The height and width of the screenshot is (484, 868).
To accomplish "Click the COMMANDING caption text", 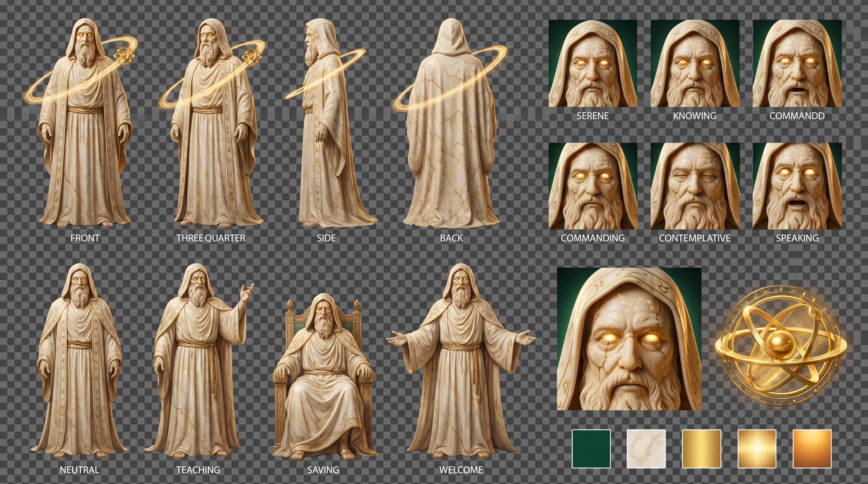I will (x=593, y=238).
